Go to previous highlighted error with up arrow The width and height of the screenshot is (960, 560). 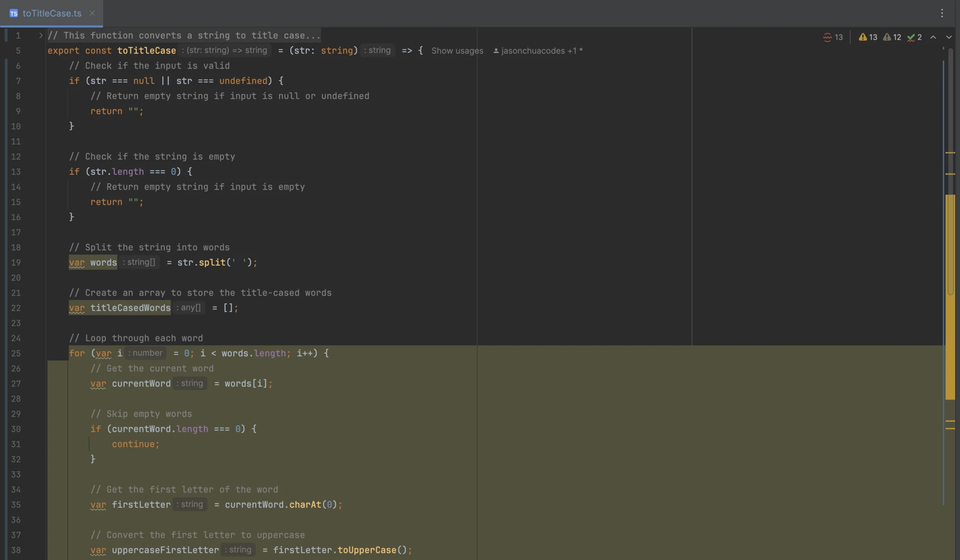point(933,37)
